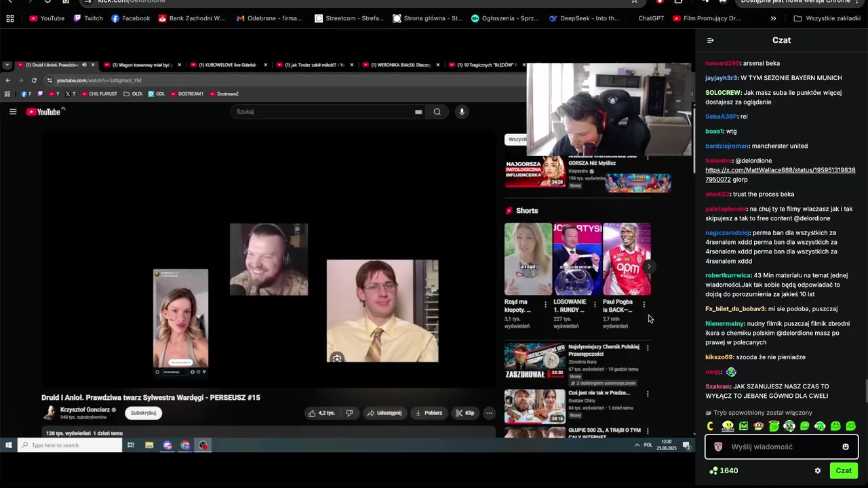The width and height of the screenshot is (868, 488).
Task: Click YouTube search magnifier button
Action: click(437, 112)
